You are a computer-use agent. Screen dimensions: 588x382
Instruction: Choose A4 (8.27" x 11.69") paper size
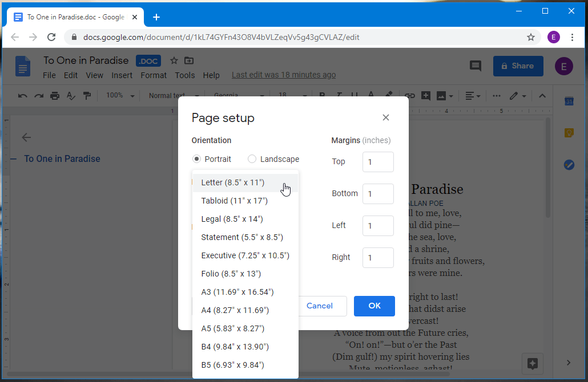click(245, 311)
